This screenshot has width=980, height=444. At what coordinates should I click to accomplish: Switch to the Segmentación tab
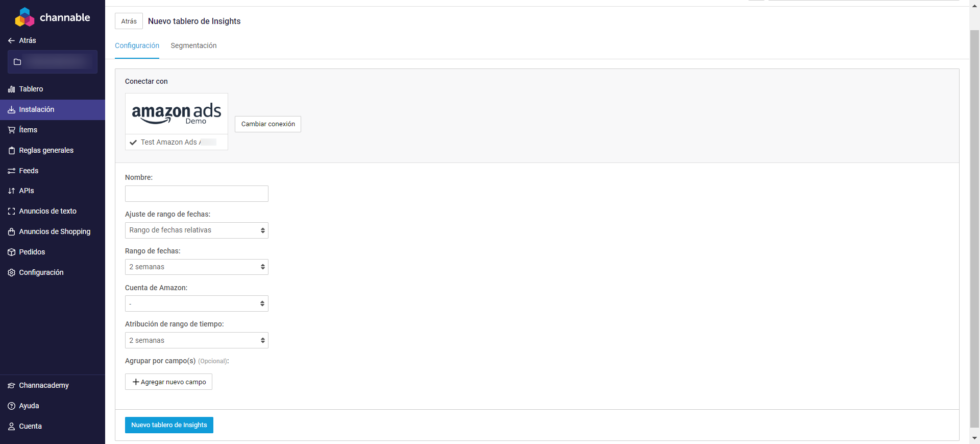click(193, 45)
